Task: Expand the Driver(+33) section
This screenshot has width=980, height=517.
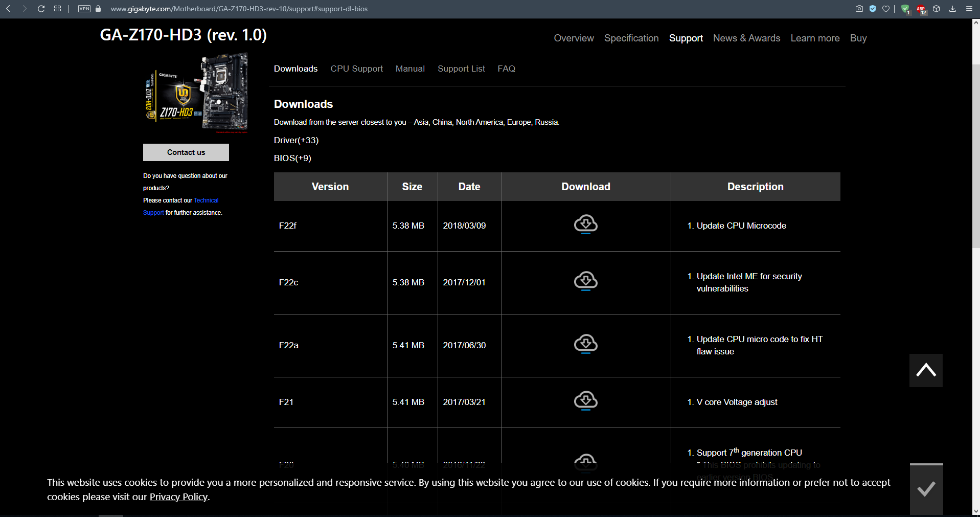Action: pyautogui.click(x=296, y=140)
